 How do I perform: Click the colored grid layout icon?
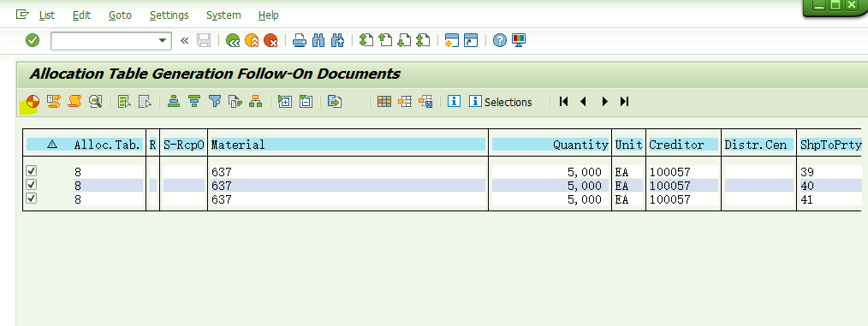(384, 101)
